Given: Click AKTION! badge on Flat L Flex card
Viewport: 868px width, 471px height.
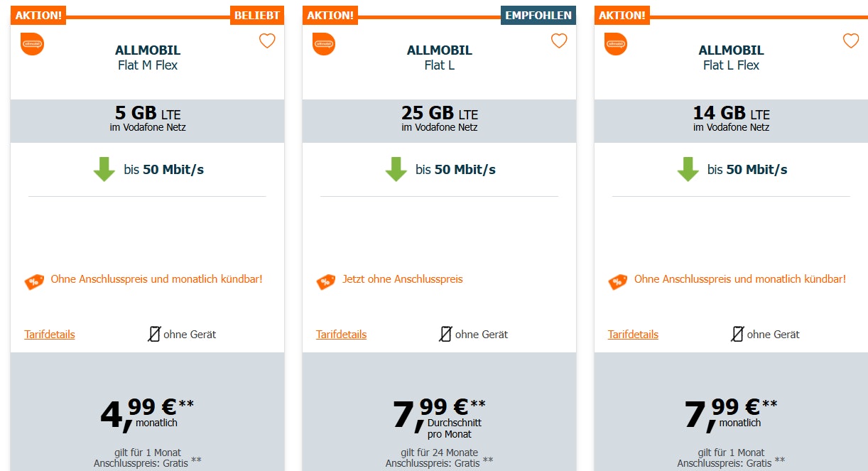Looking at the screenshot, I should [622, 15].
